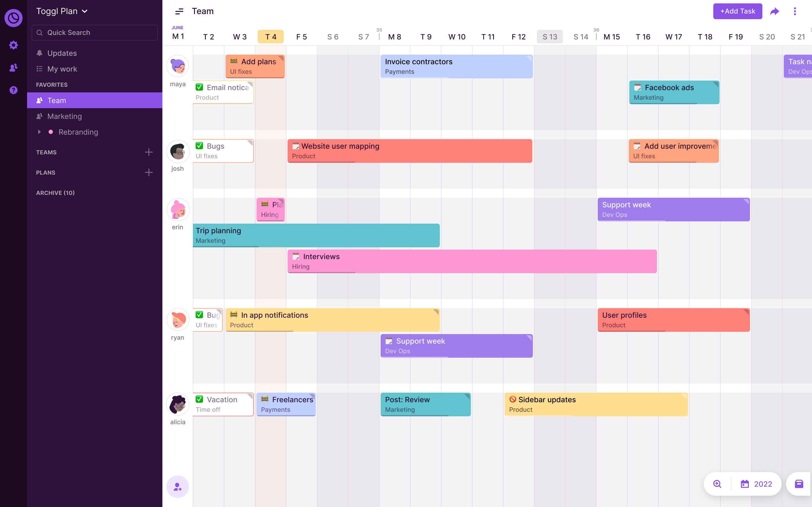The height and width of the screenshot is (507, 812).
Task: Click the share icon for Team plan
Action: click(x=775, y=10)
